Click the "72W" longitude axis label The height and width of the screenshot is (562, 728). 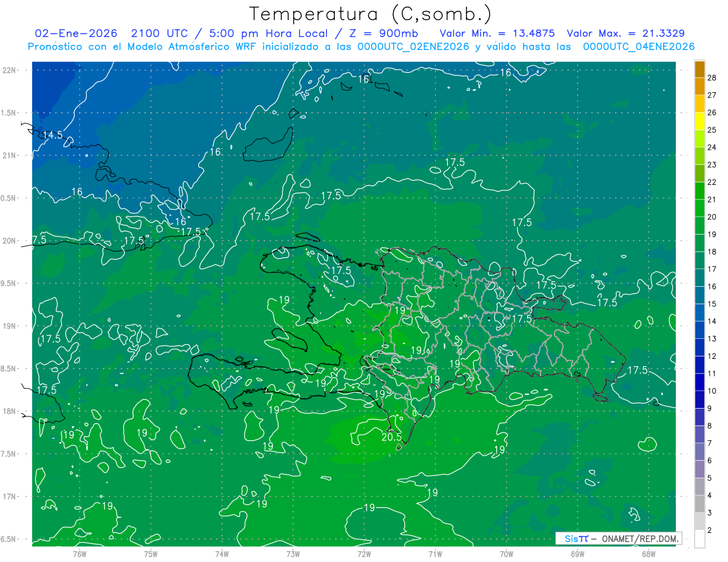point(364,554)
